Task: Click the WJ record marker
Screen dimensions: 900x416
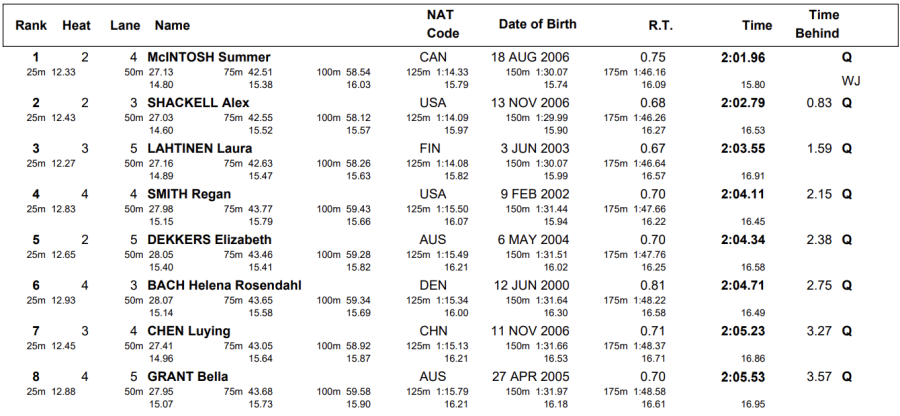Action: coord(850,80)
